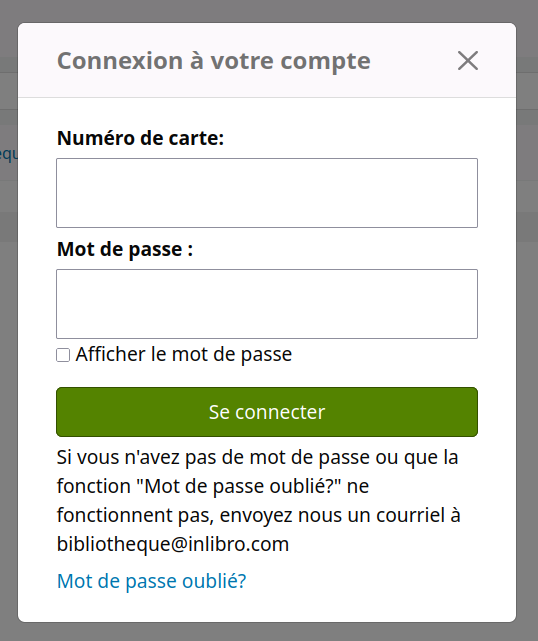Click the Mot de passe : label

(125, 249)
